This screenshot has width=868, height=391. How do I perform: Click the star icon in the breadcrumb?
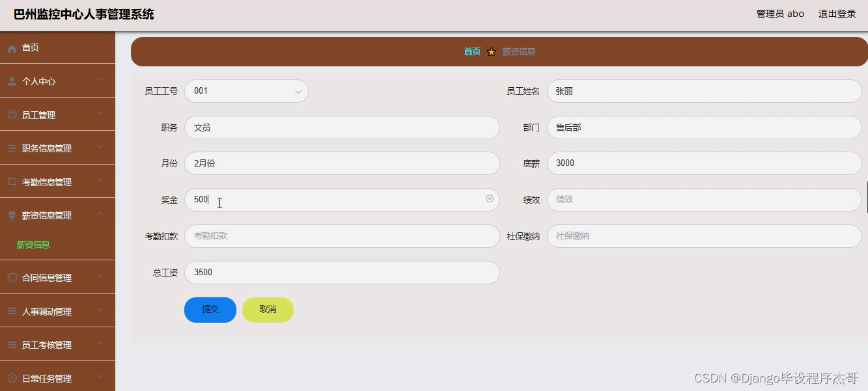click(492, 52)
